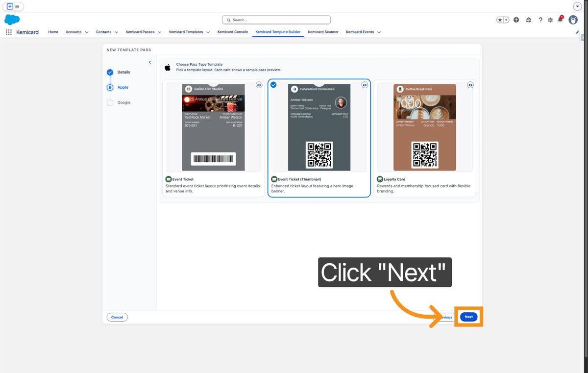
Task: Click the circled down-arrow at top right
Action: (x=577, y=6)
